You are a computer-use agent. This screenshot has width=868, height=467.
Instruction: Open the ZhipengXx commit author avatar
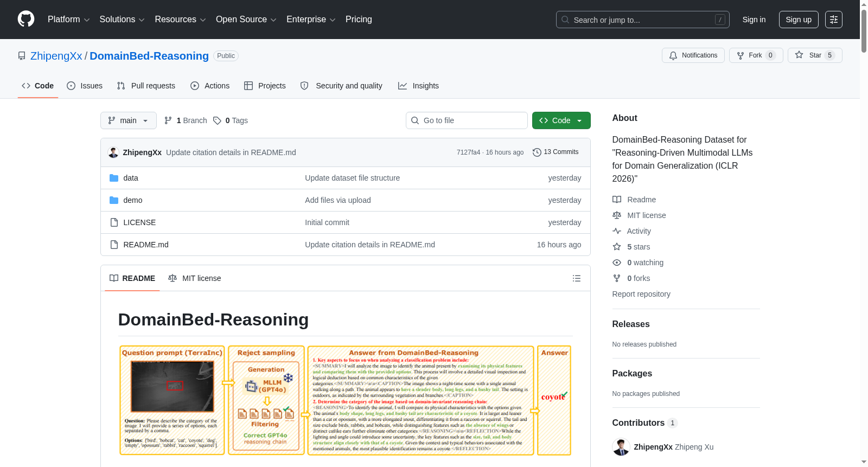[x=113, y=152]
